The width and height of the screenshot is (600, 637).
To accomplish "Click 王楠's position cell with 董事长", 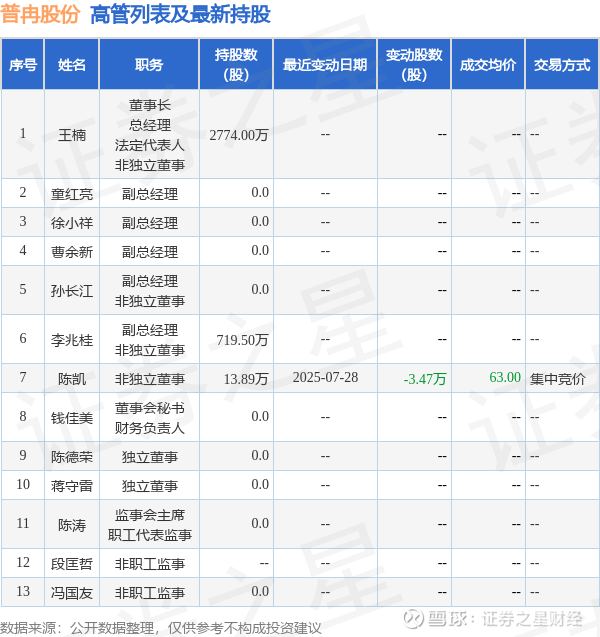I will [149, 135].
